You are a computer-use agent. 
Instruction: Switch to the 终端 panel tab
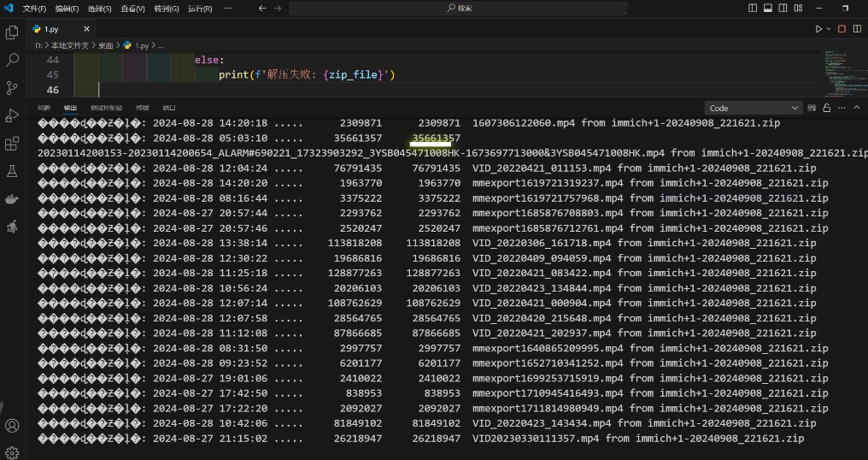point(142,109)
